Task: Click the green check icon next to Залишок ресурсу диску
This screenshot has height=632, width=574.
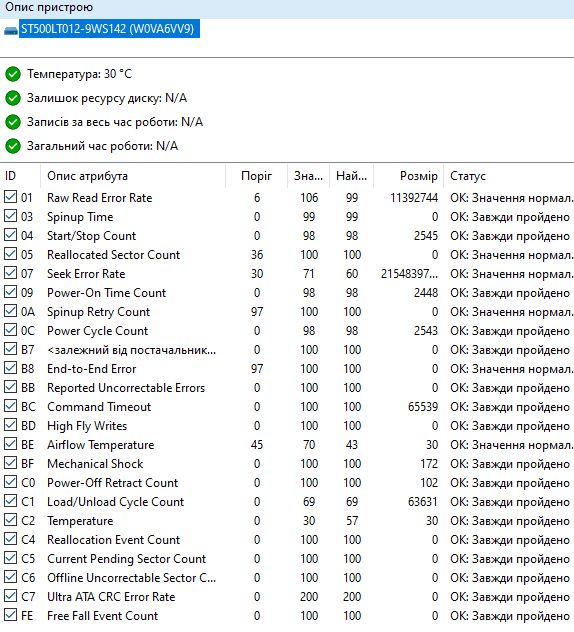Action: click(13, 98)
